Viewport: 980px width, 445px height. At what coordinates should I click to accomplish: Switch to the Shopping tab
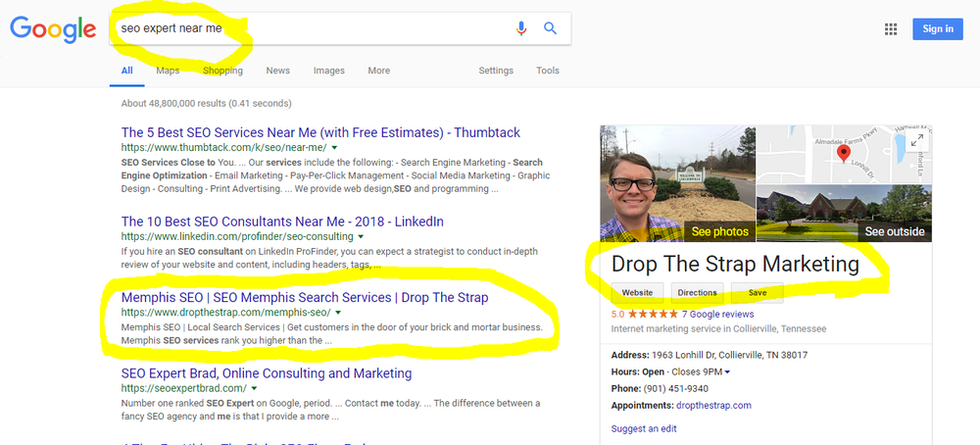click(x=222, y=71)
